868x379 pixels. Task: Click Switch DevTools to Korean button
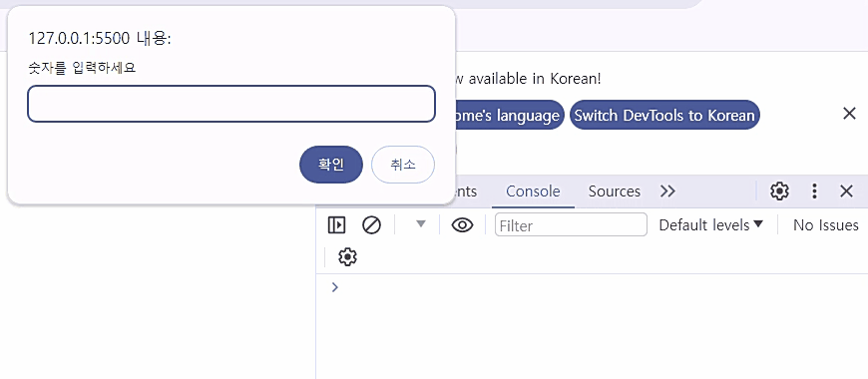(x=664, y=115)
